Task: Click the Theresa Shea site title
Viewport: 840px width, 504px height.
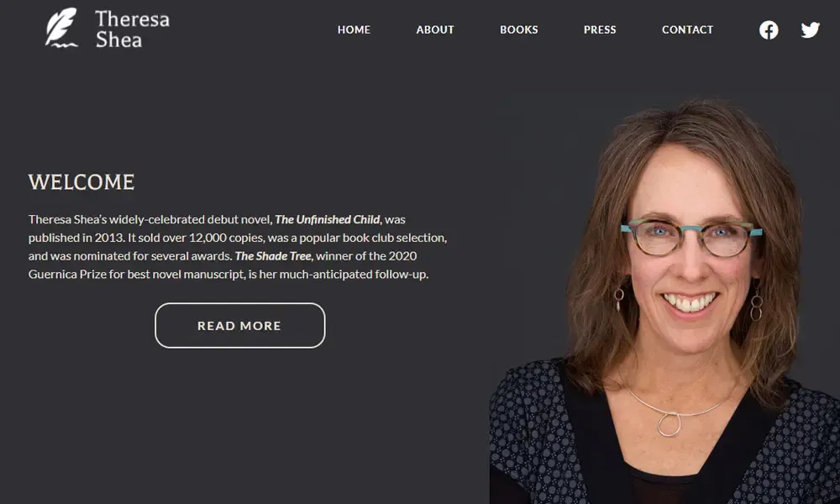Action: tap(133, 29)
